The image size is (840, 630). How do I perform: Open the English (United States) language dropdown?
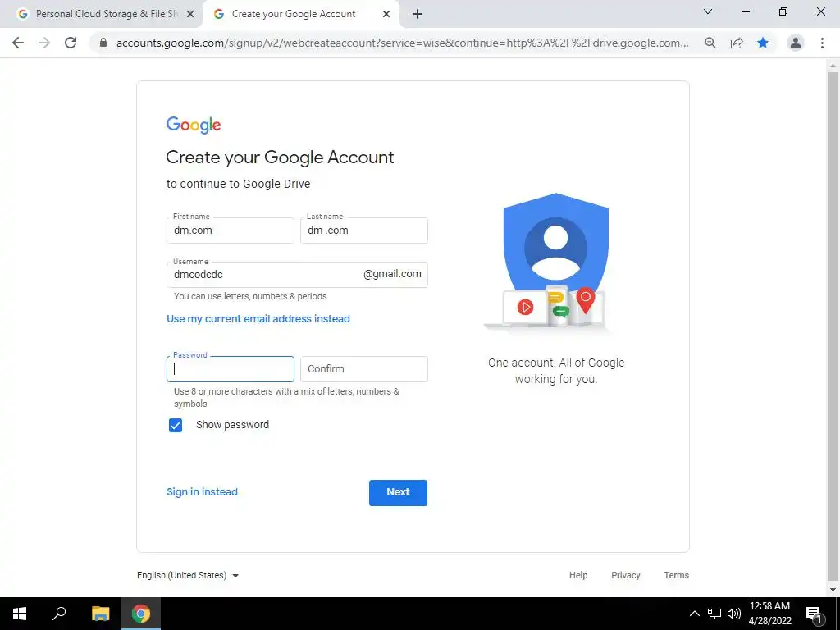coord(188,575)
